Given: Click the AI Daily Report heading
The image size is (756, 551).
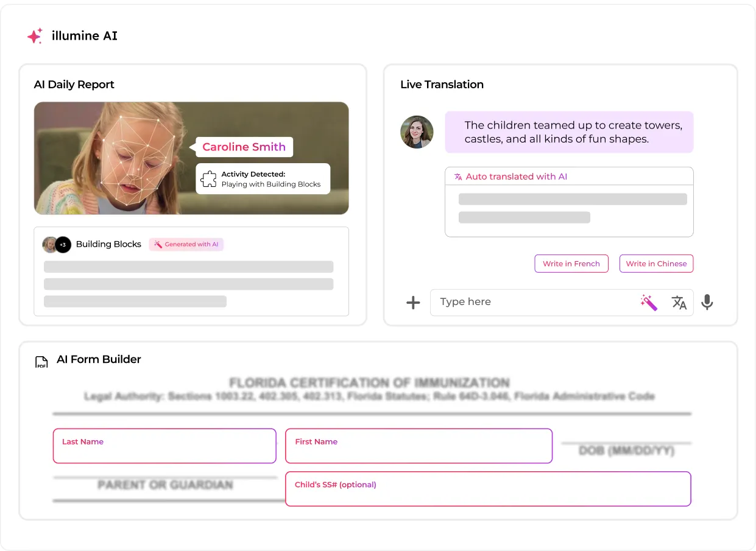Looking at the screenshot, I should [74, 85].
